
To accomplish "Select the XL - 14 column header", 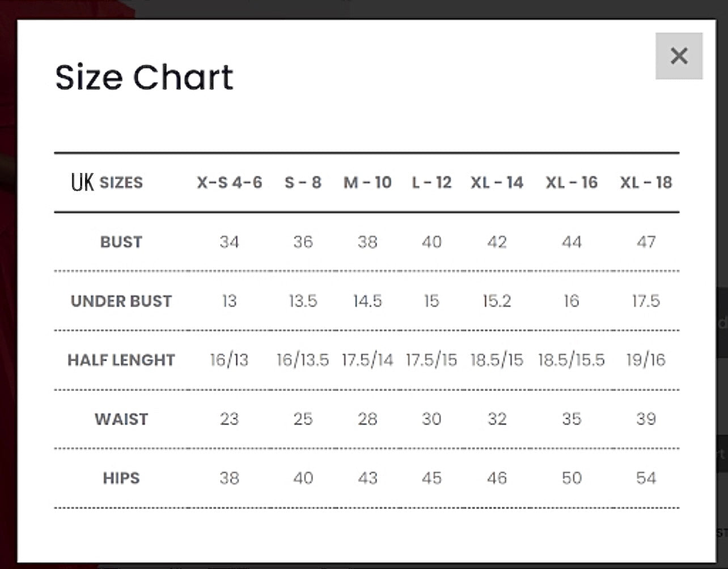I will pos(497,182).
